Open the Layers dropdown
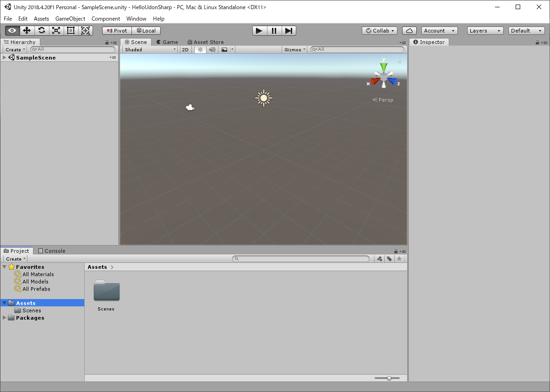 click(485, 31)
